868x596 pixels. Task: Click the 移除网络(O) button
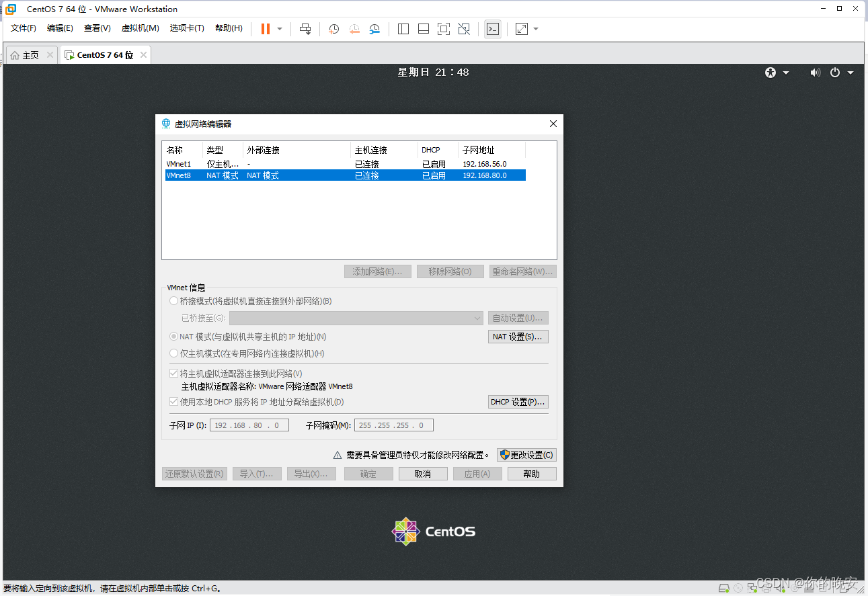click(x=450, y=271)
